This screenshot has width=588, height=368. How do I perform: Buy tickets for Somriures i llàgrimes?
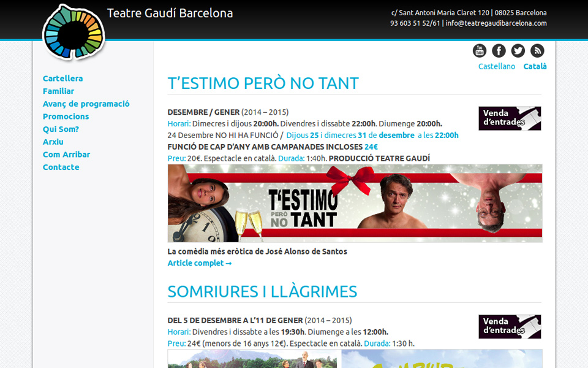[510, 327]
